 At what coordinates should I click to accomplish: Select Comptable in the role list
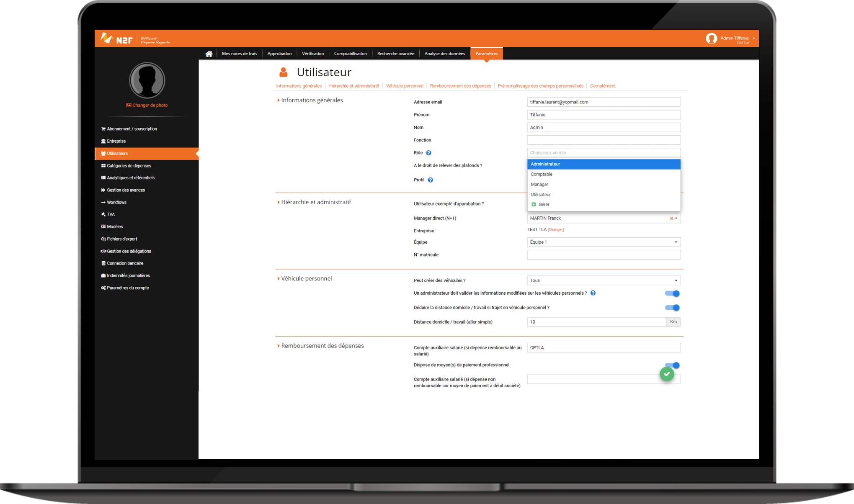click(x=542, y=174)
